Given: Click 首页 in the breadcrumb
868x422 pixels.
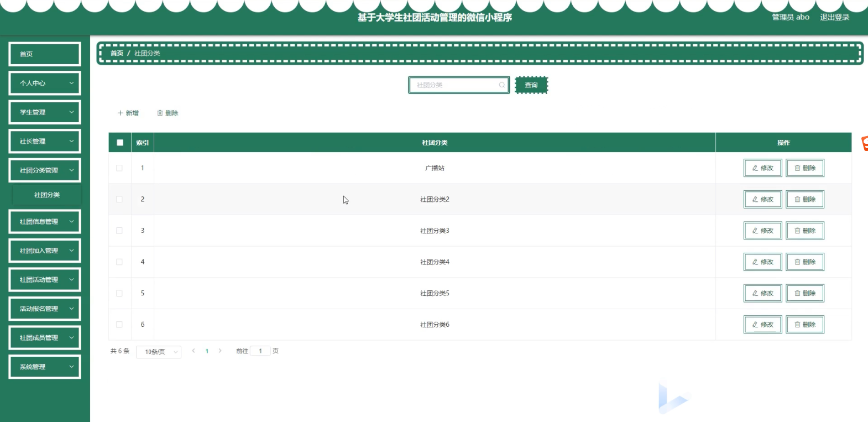Looking at the screenshot, I should [x=117, y=53].
